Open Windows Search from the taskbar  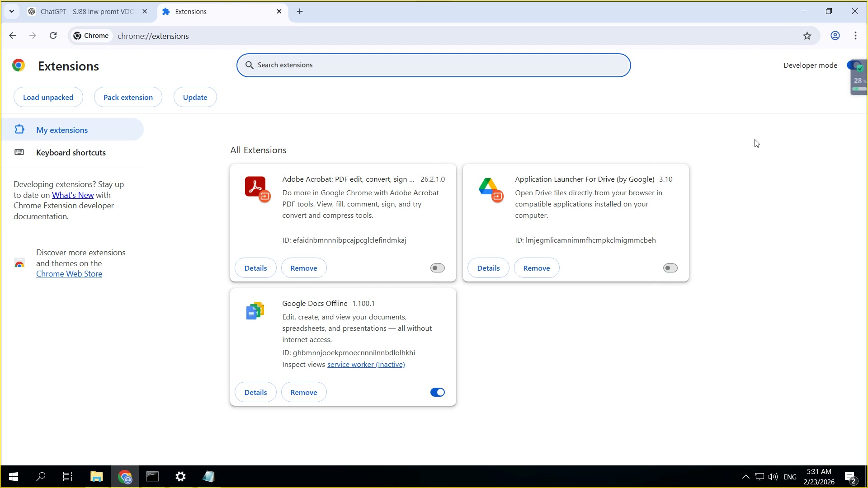tap(40, 477)
